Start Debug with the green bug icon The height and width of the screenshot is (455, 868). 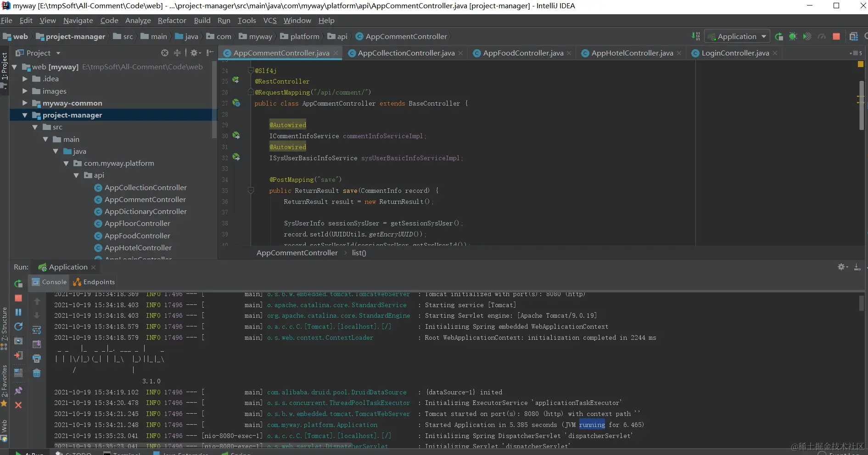(793, 36)
